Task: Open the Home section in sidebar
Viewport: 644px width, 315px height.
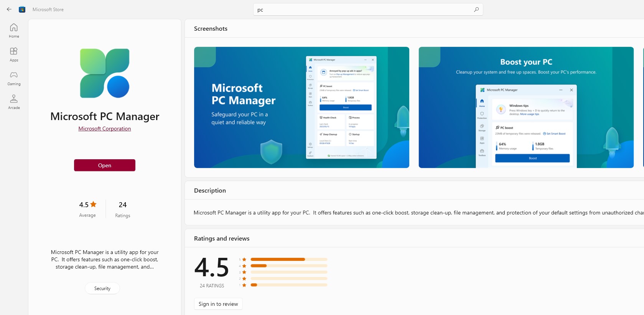Action: [14, 31]
